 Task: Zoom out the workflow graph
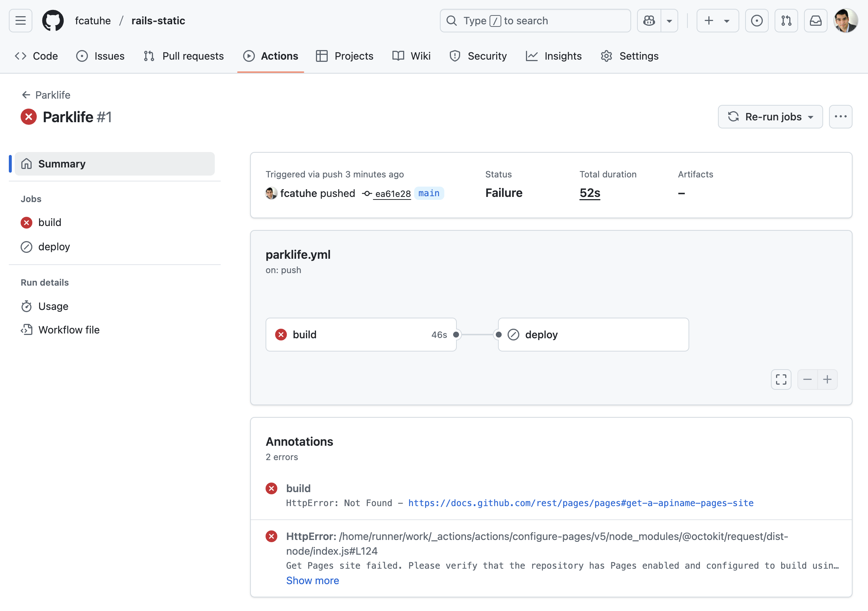[808, 379]
